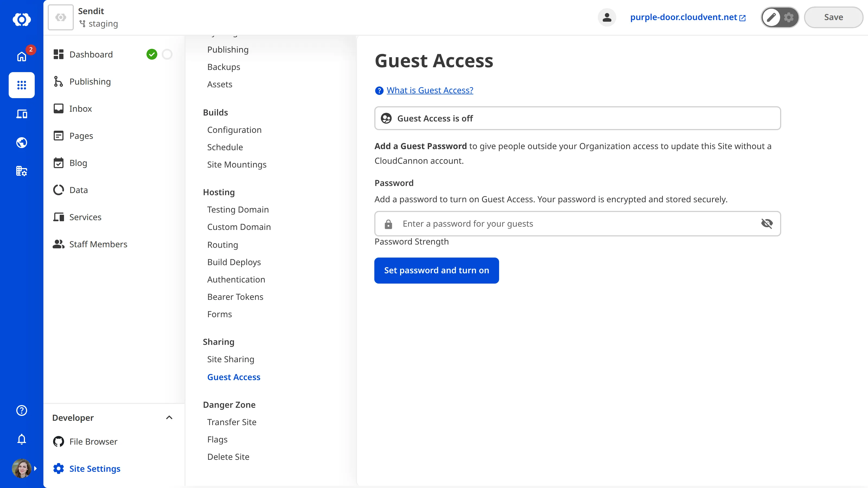Expand the user menu arrow beside avatar

35,468
